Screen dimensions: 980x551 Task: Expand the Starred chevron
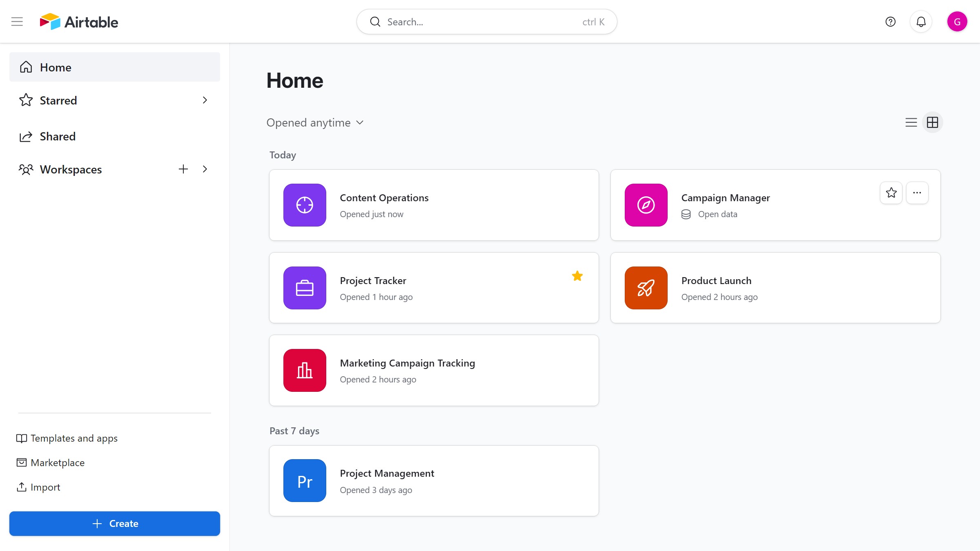tap(205, 100)
